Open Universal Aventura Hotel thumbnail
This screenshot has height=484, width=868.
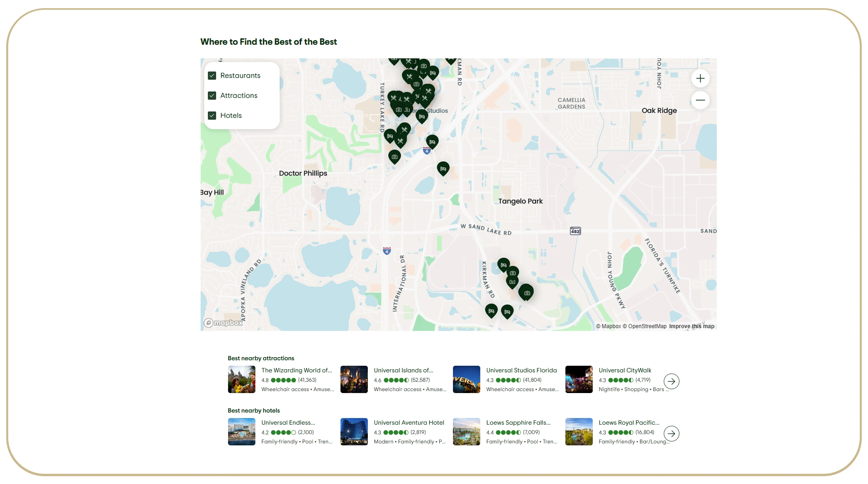click(354, 432)
